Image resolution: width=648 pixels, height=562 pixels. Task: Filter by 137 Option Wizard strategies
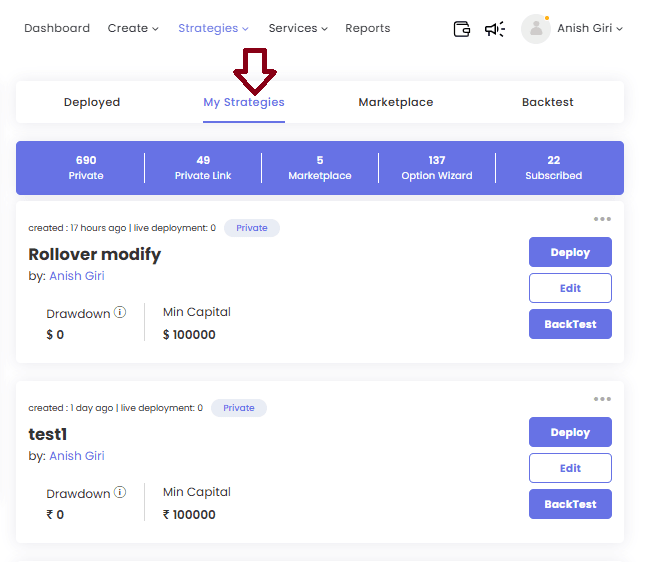click(437, 168)
